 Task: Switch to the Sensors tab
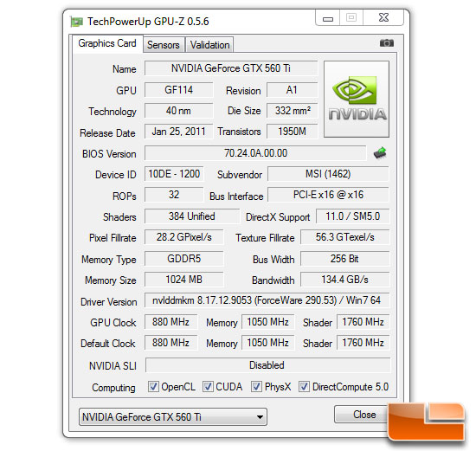click(x=164, y=45)
